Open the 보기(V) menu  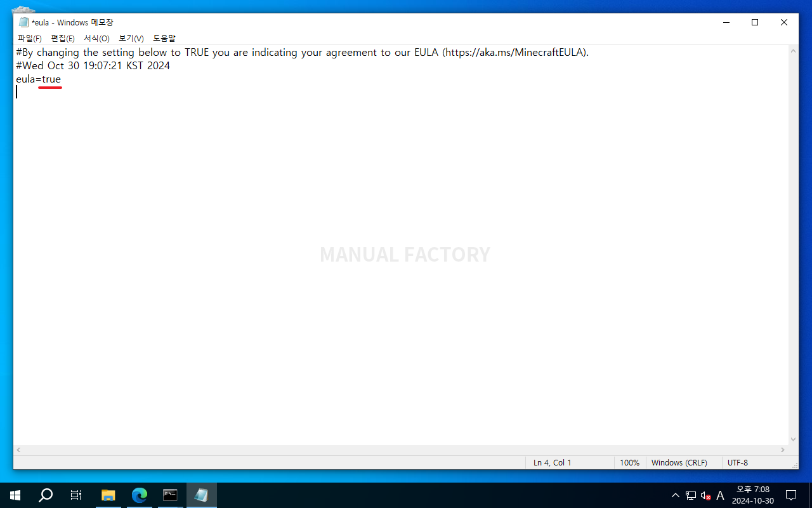(x=131, y=39)
